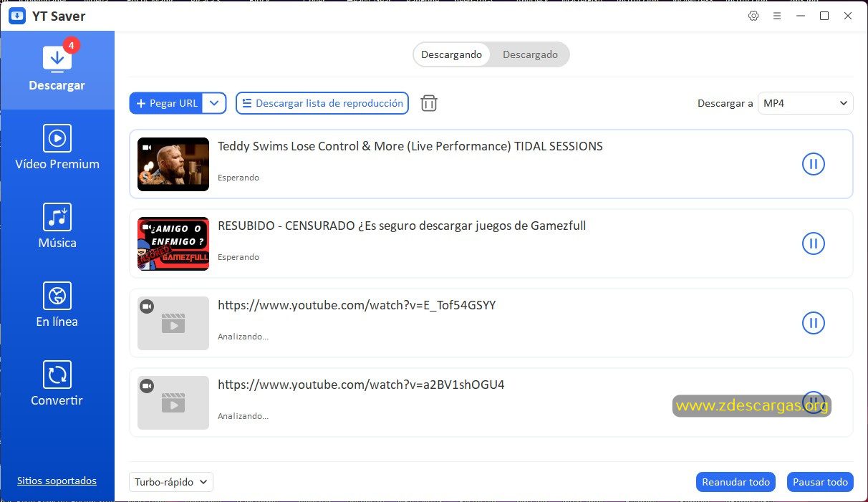Viewport: 868px width, 502px height.
Task: Click the Gamezfull video thumbnail
Action: click(x=173, y=243)
